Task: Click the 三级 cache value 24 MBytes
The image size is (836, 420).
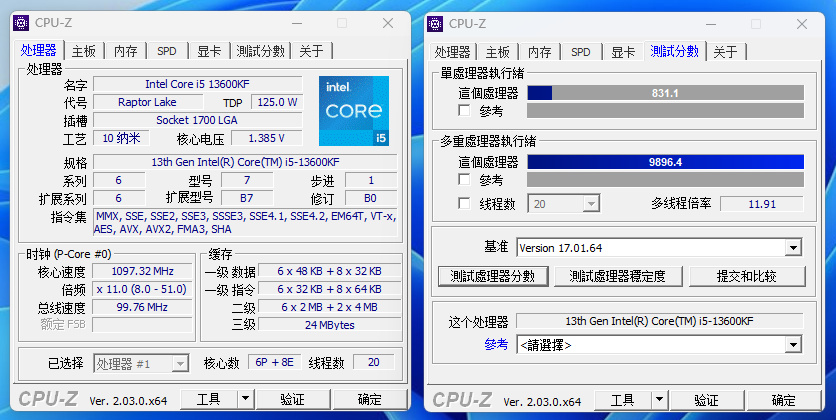Action: [329, 325]
